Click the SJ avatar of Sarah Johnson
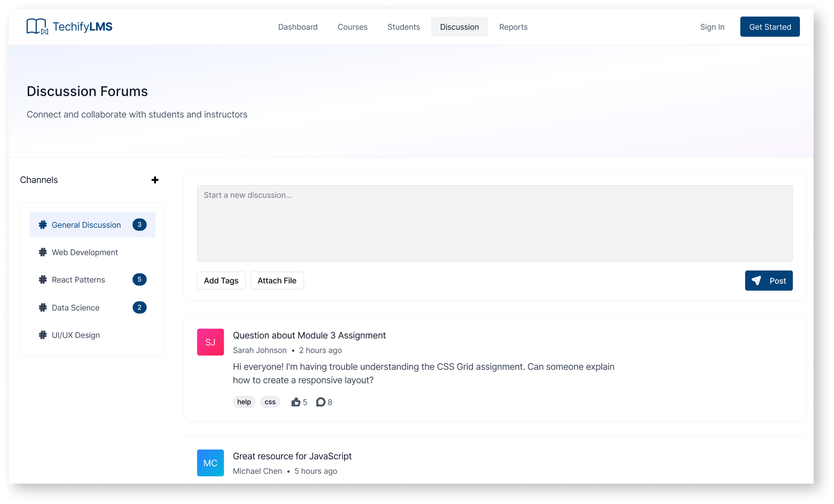Viewport: 834px width, 504px height. coord(210,342)
